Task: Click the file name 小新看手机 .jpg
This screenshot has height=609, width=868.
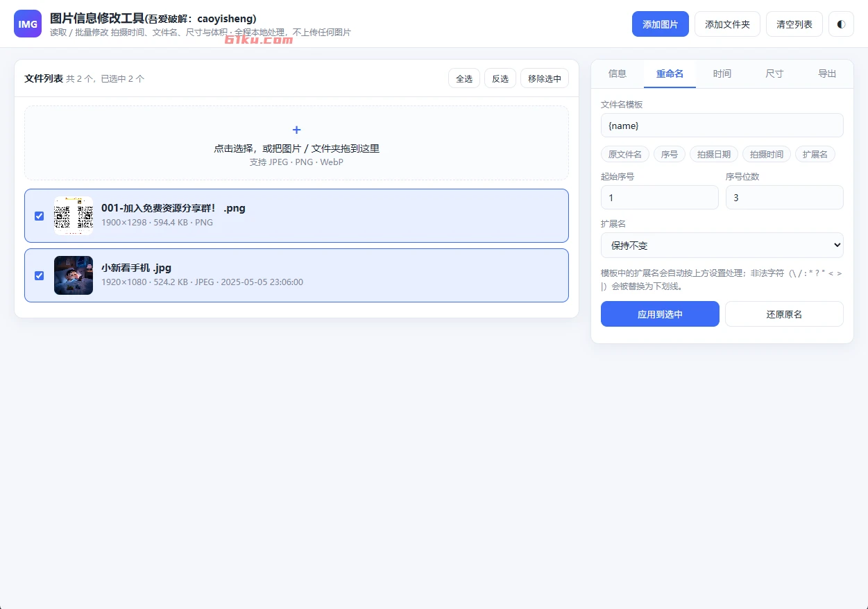Action: [x=136, y=268]
